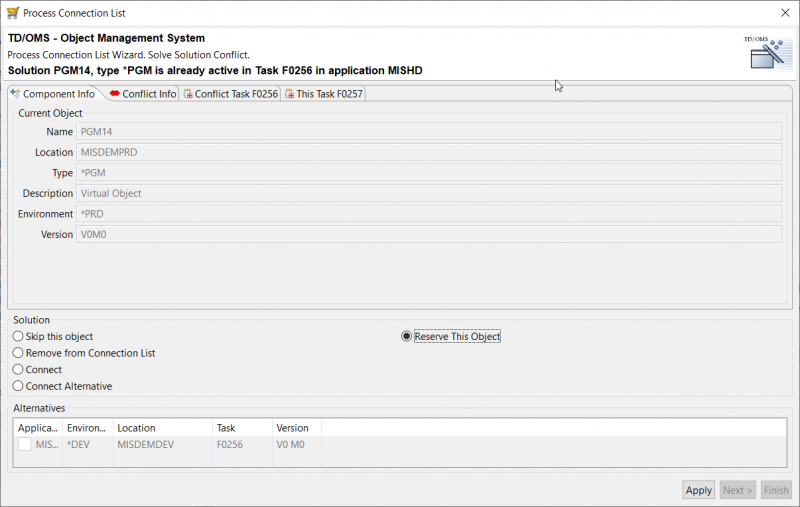The image size is (800, 507).
Task: Click the Location field showing MISDEMPRD
Action: (x=428, y=152)
